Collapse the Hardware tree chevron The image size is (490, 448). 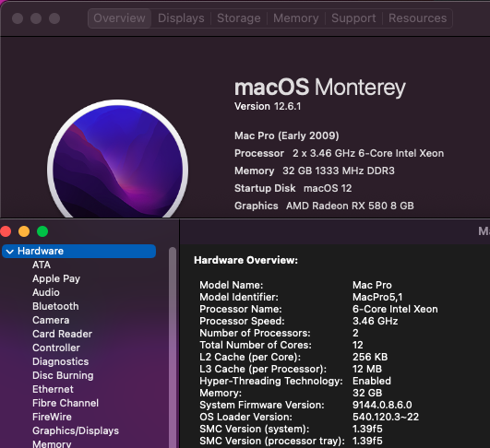[x=9, y=252]
